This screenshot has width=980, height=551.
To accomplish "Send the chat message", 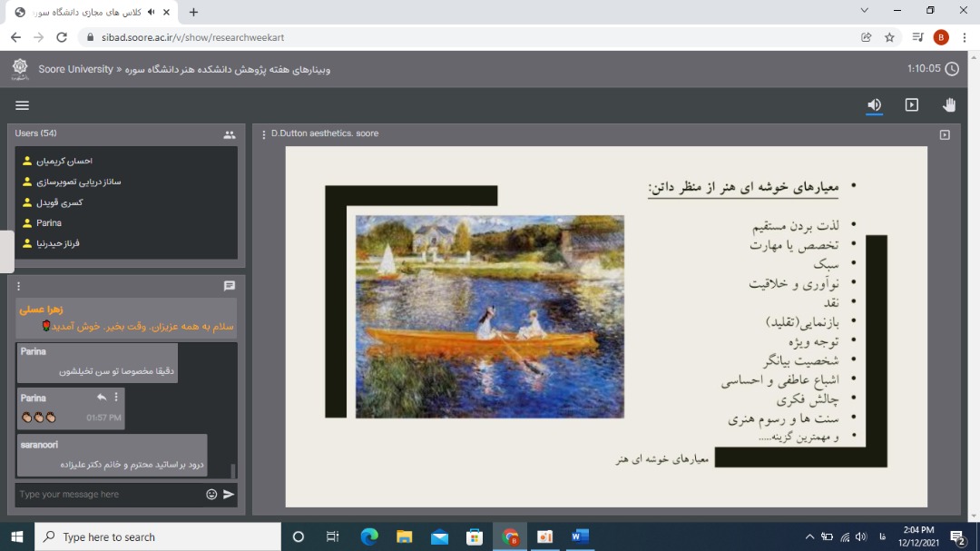I will [x=229, y=494].
